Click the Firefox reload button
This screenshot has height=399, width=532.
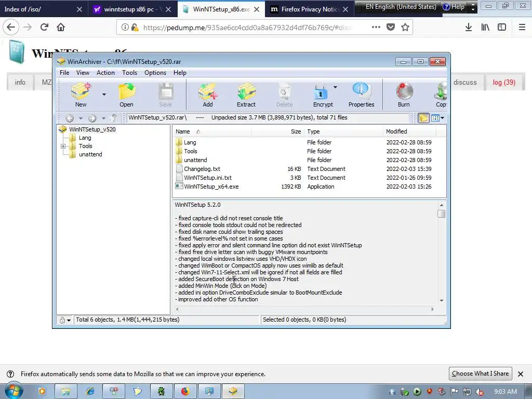(44, 27)
